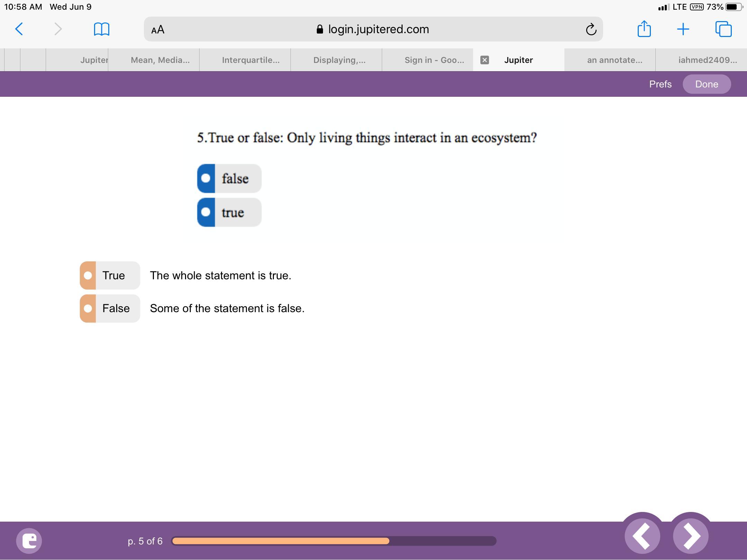Image resolution: width=747 pixels, height=560 pixels.
Task: Go to previous page arrow
Action: 642,536
